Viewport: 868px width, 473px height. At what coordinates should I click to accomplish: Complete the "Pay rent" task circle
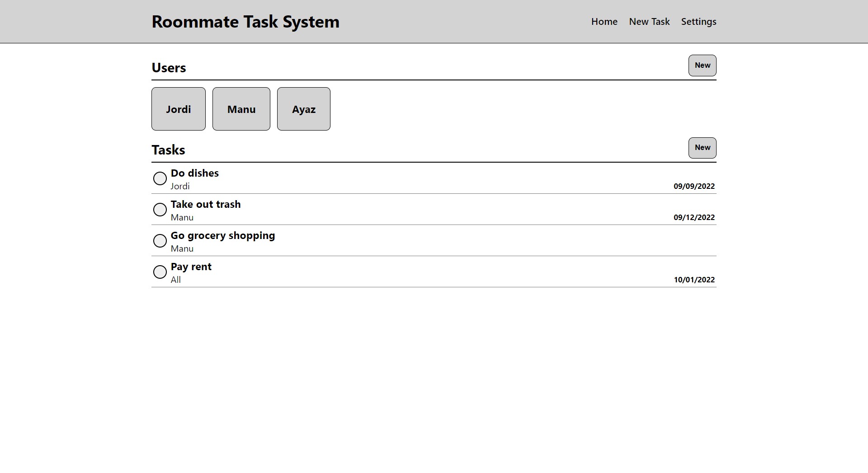click(x=160, y=272)
